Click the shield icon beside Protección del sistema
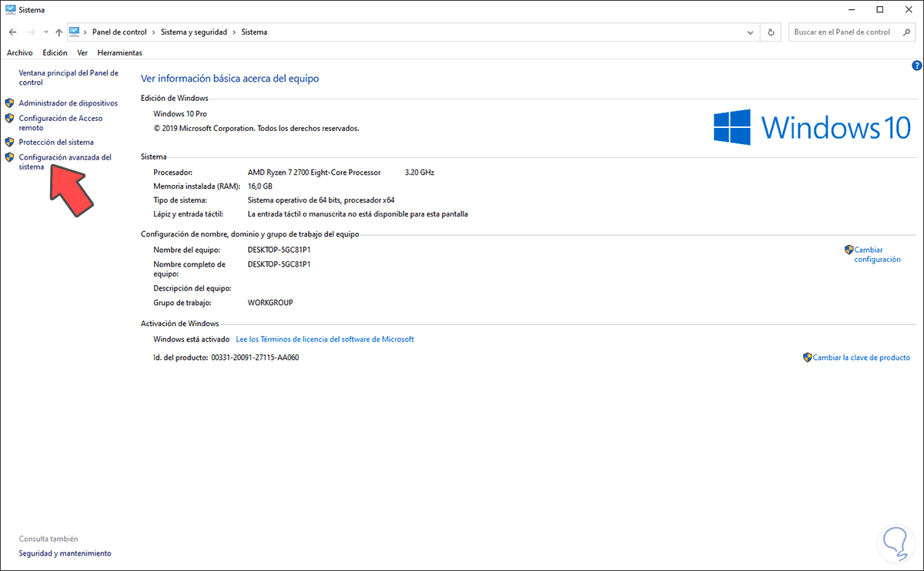Viewport: 924px width, 571px height. point(9,142)
